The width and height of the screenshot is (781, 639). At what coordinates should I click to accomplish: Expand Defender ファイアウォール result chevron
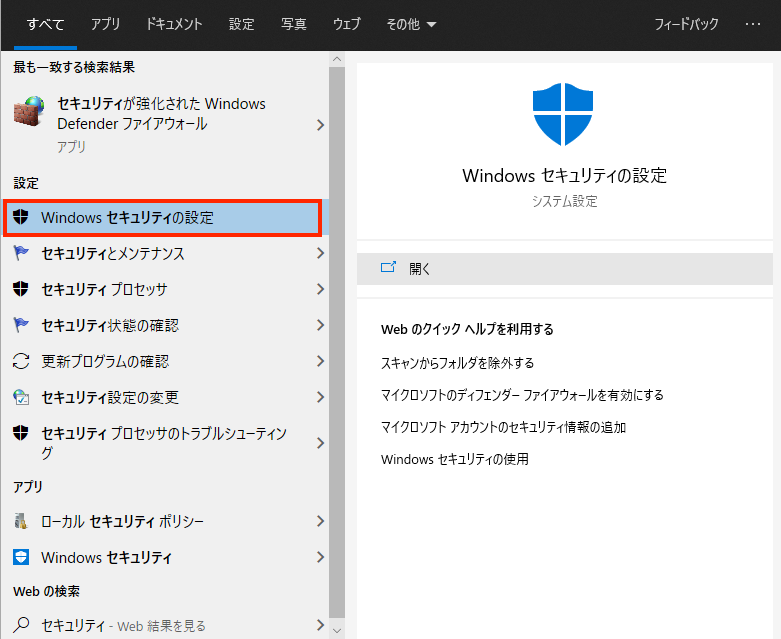pyautogui.click(x=320, y=125)
